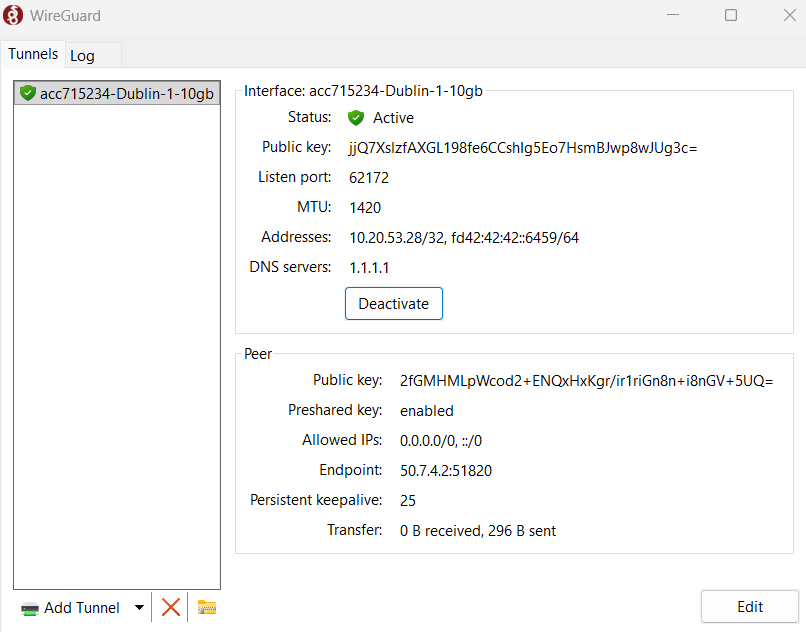Click the Edit button

[749, 607]
